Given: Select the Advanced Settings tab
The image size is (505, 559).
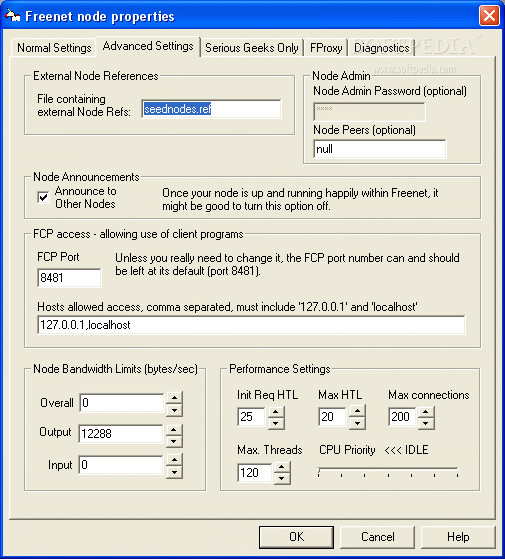Looking at the screenshot, I should pyautogui.click(x=148, y=46).
